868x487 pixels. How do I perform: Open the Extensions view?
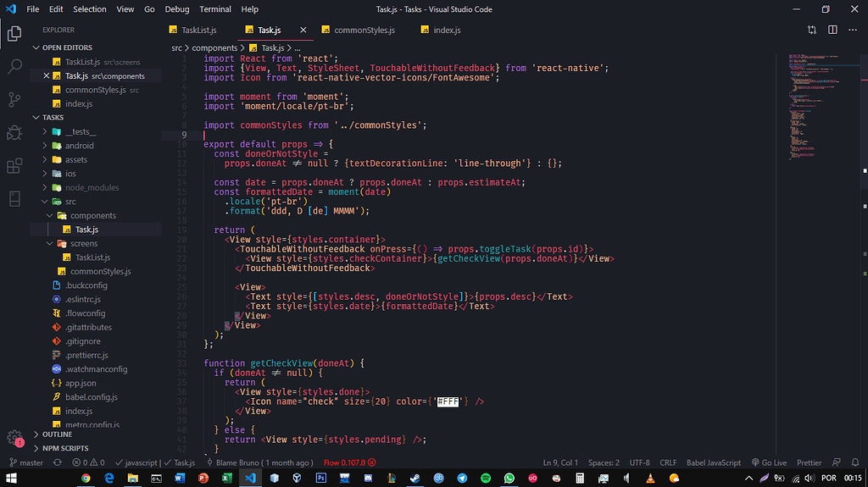tap(14, 165)
